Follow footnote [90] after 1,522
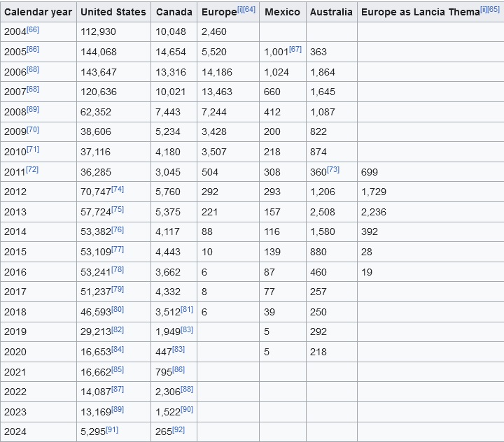This screenshot has width=504, height=442. pos(187,409)
